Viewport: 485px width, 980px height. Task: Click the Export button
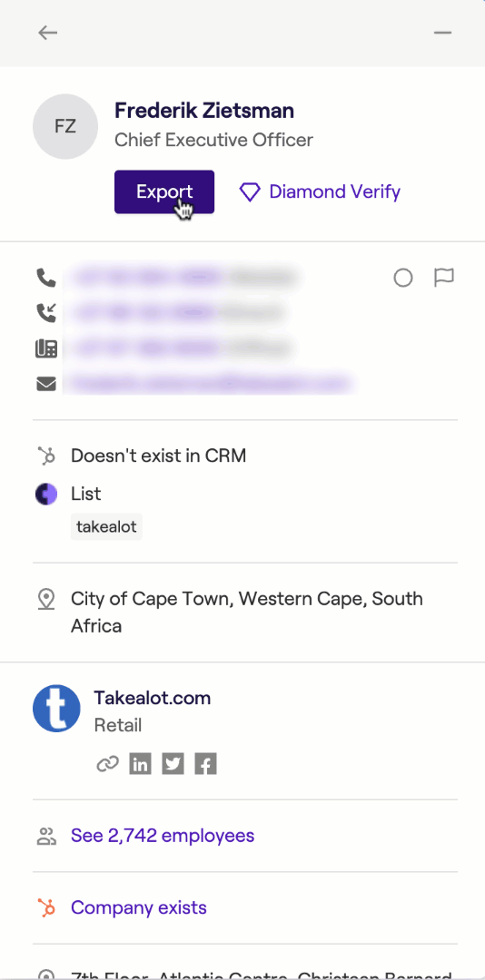pos(164,191)
